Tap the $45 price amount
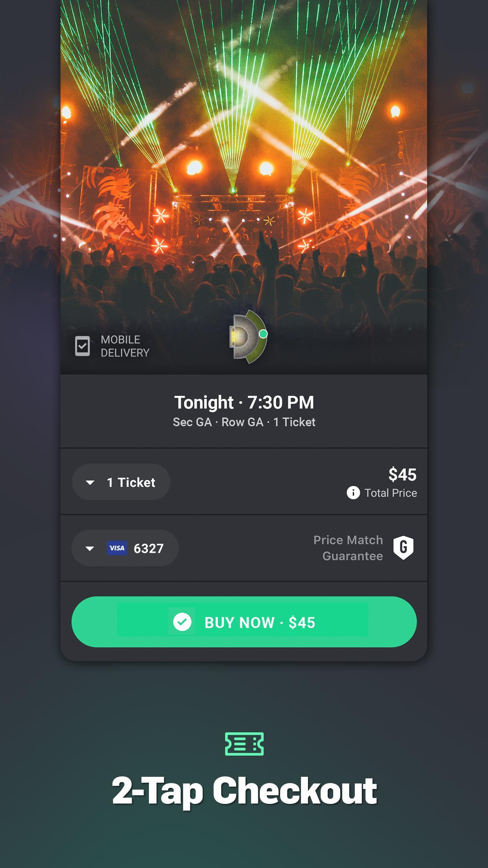 tap(402, 474)
